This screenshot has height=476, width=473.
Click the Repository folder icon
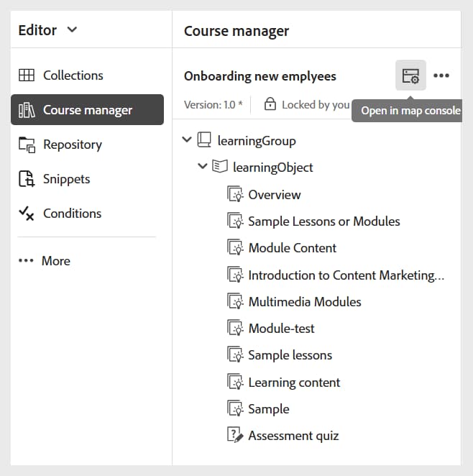coord(27,145)
